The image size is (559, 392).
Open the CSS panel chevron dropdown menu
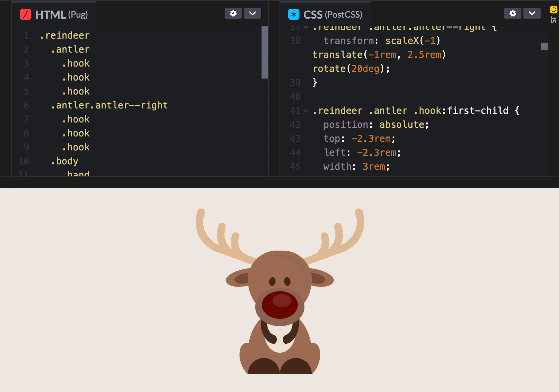coord(532,14)
